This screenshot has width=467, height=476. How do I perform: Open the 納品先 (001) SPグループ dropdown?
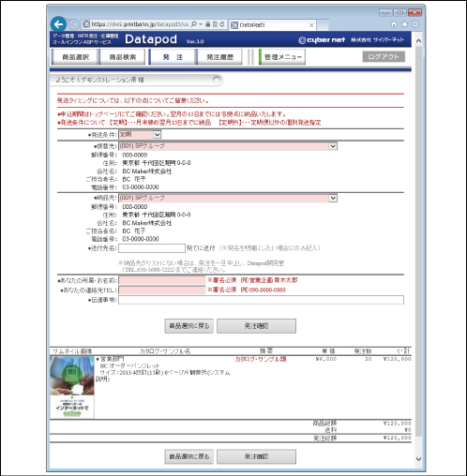[228, 198]
